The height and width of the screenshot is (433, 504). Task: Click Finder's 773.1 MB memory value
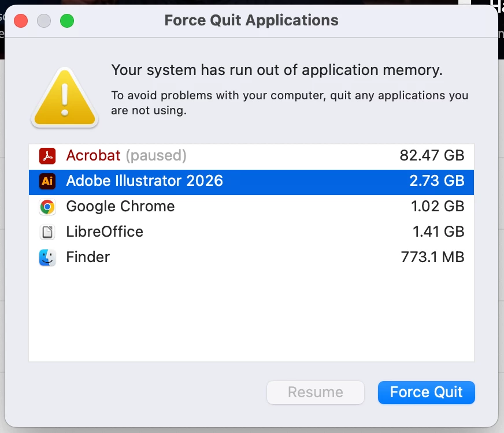point(432,257)
